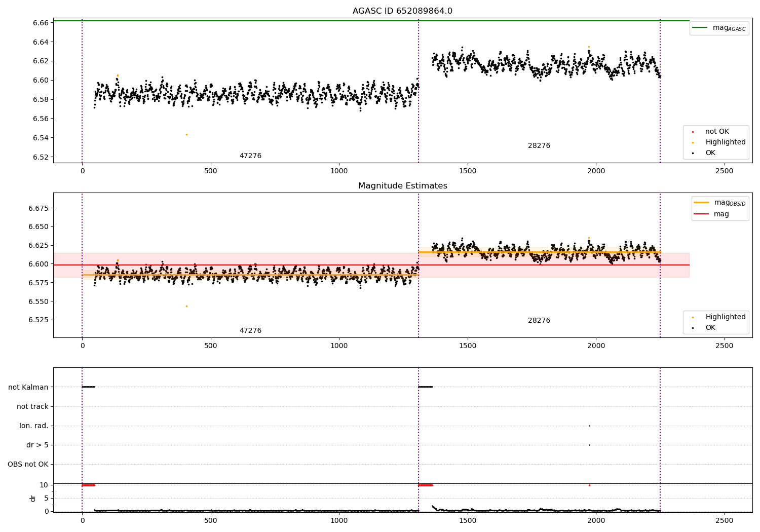The height and width of the screenshot is (532, 760).
Task: Click the '6.550' y-axis tick label
Action: coord(39,301)
